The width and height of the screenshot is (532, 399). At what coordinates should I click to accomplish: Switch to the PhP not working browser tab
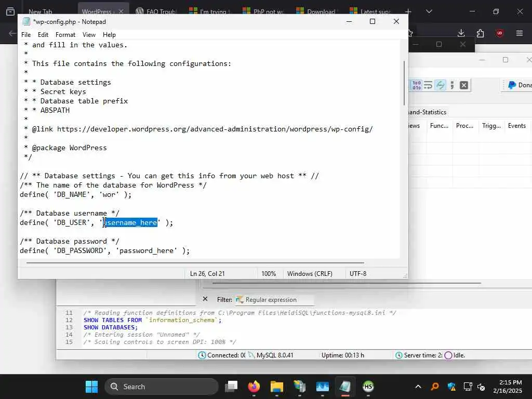[x=264, y=11]
